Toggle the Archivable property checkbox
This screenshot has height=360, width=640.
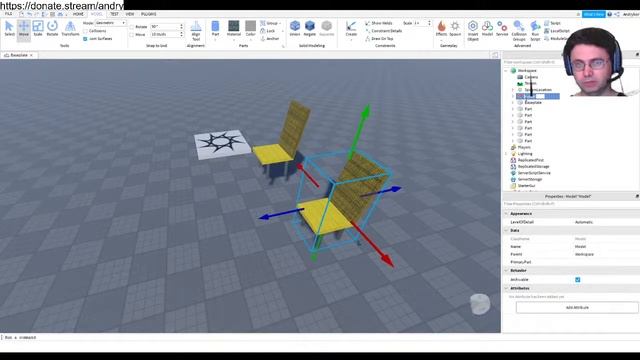[578, 280]
